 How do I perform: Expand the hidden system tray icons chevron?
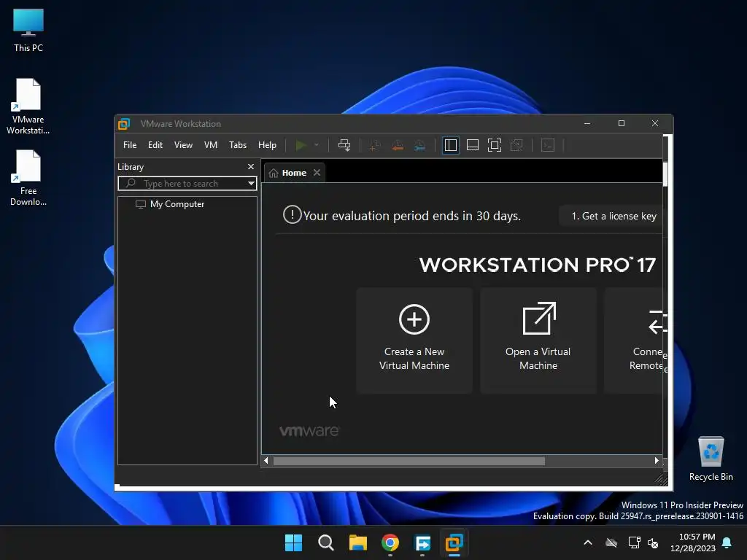pos(588,542)
